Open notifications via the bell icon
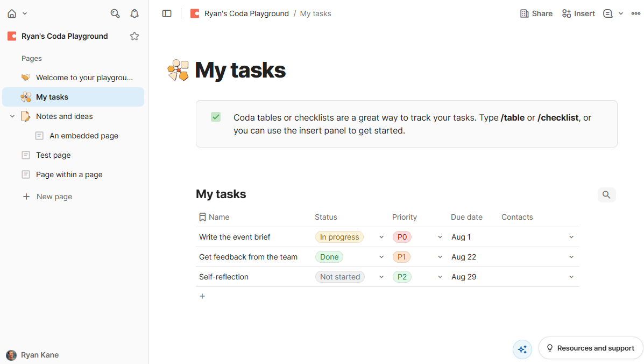 click(x=134, y=13)
